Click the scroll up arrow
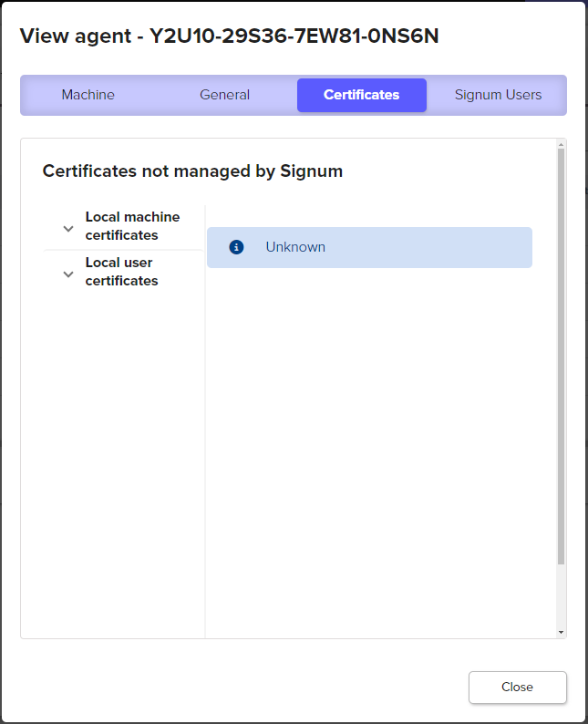The height and width of the screenshot is (724, 588). pos(561,144)
